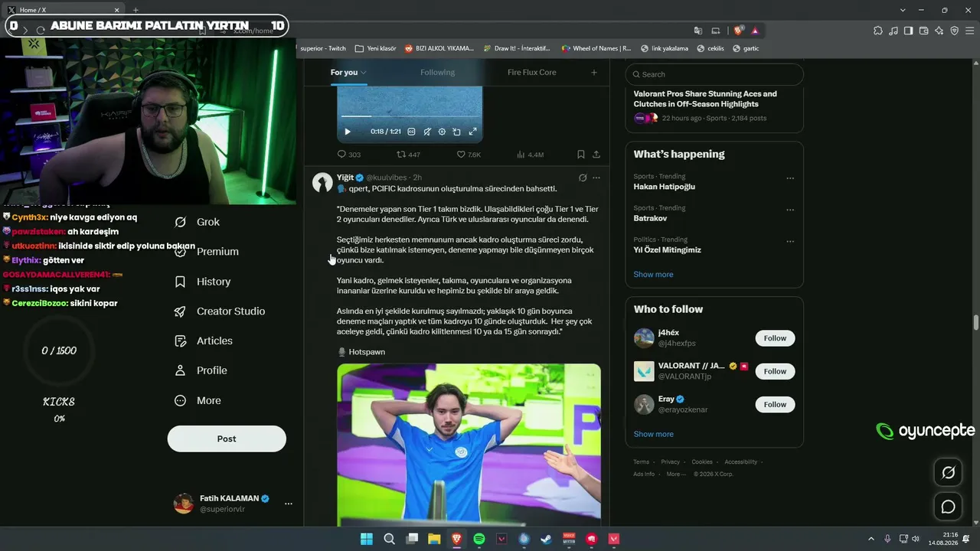Open Grok actions on Yiğit's post
This screenshot has height=551, width=980.
pyautogui.click(x=583, y=178)
